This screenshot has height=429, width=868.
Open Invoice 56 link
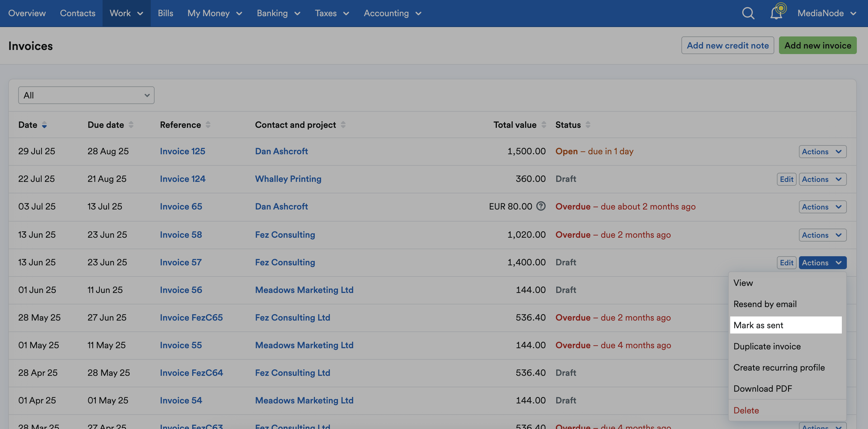tap(181, 290)
